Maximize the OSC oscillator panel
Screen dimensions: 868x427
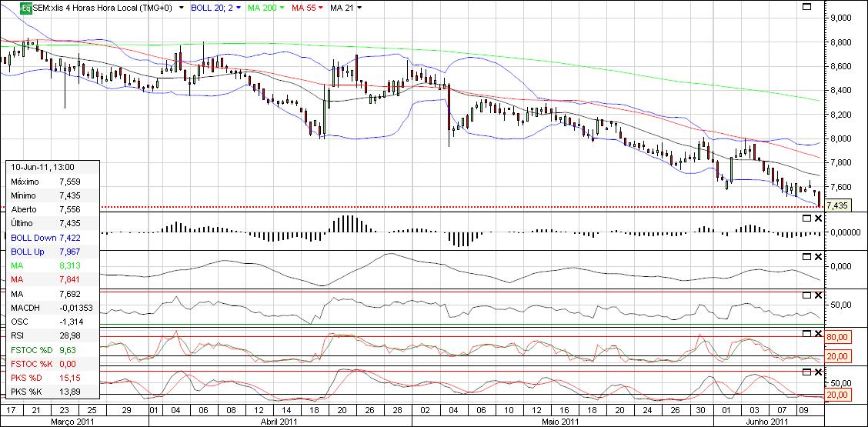click(806, 256)
